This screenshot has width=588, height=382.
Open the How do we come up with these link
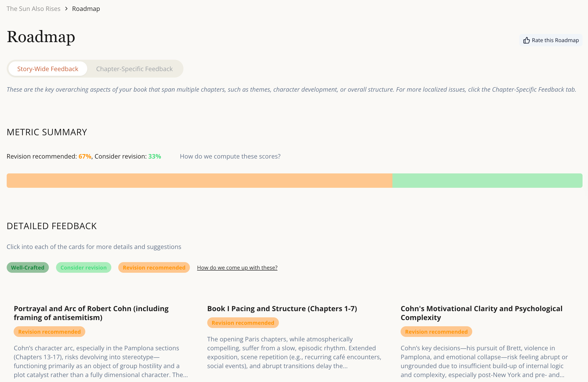click(x=237, y=268)
